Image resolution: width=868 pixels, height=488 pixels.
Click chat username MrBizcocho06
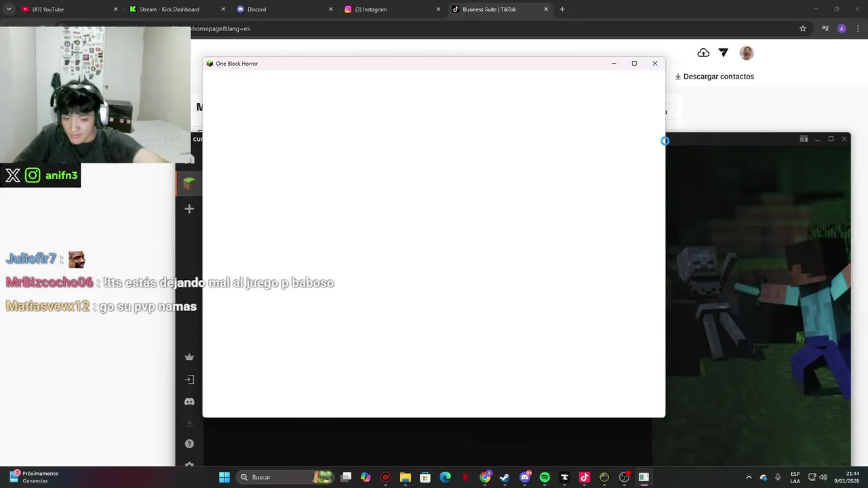pos(50,283)
